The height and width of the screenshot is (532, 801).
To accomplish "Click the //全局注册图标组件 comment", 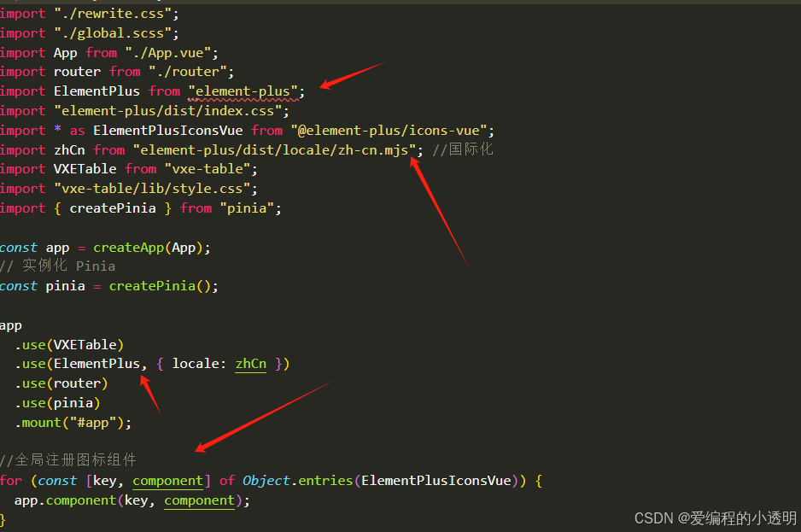I will (x=68, y=459).
